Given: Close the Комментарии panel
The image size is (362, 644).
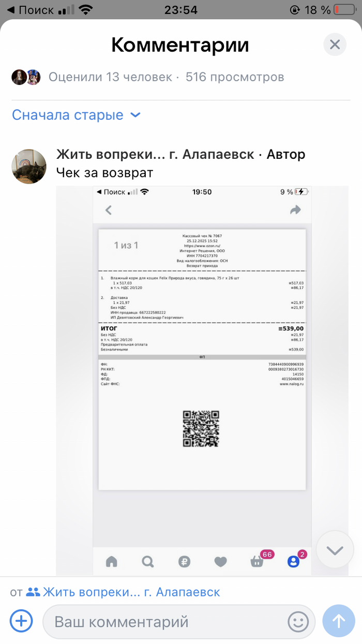Looking at the screenshot, I should (335, 45).
